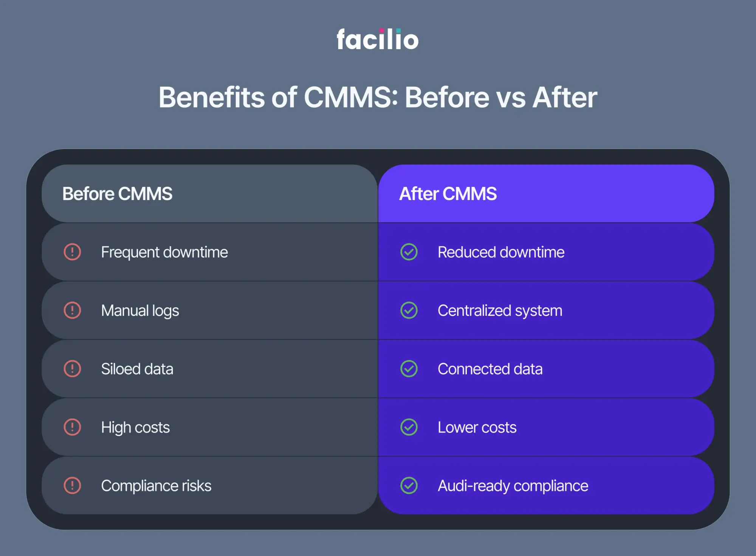
Task: Select the After CMMS column header
Action: tap(448, 194)
